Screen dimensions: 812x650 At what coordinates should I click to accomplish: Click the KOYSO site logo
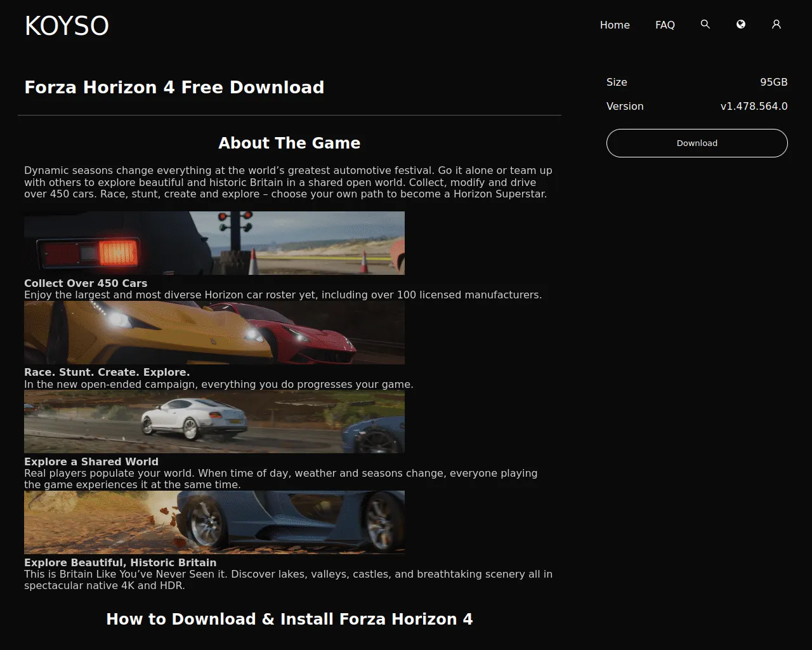(67, 25)
